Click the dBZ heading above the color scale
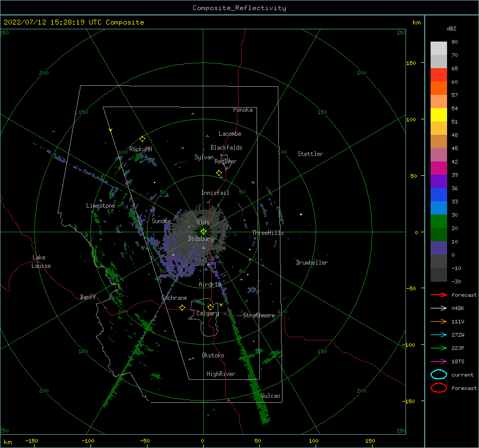479x448 pixels. (451, 28)
